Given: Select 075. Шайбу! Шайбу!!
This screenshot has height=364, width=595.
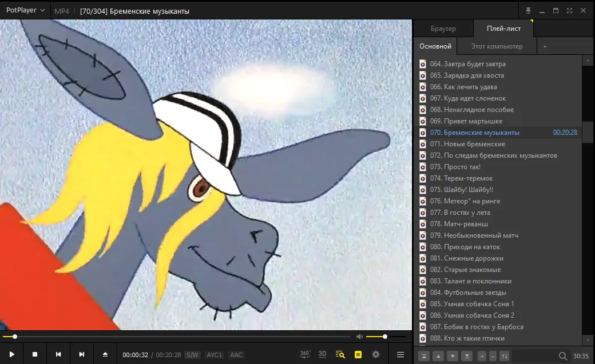Looking at the screenshot, I should click(x=499, y=190).
